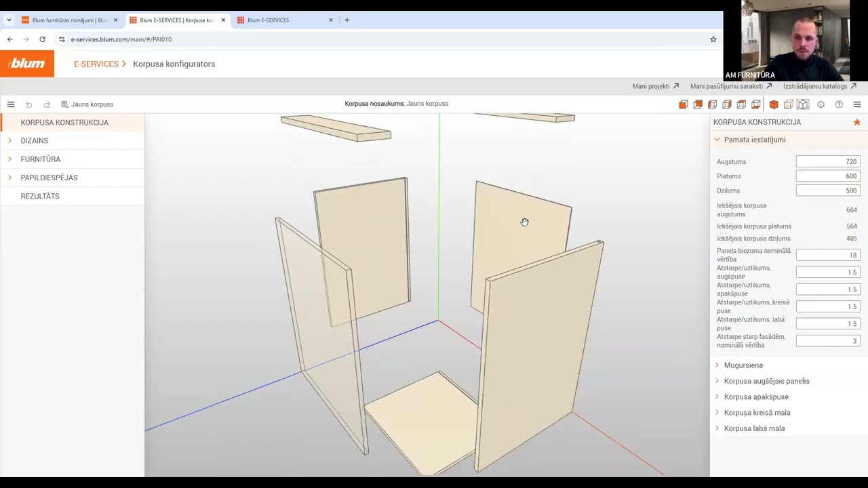This screenshot has width=868, height=488.
Task: Open REZULTĀTS in left sidebar
Action: pyautogui.click(x=73, y=196)
